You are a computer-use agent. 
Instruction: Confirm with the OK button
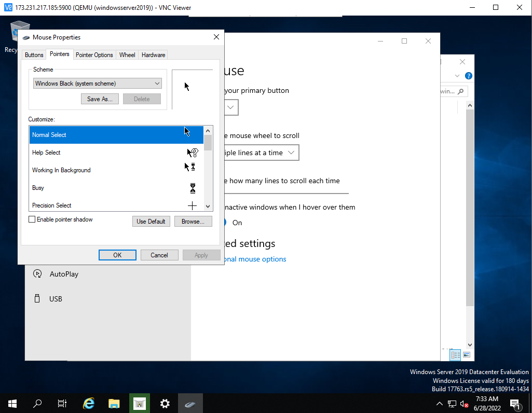(x=117, y=255)
